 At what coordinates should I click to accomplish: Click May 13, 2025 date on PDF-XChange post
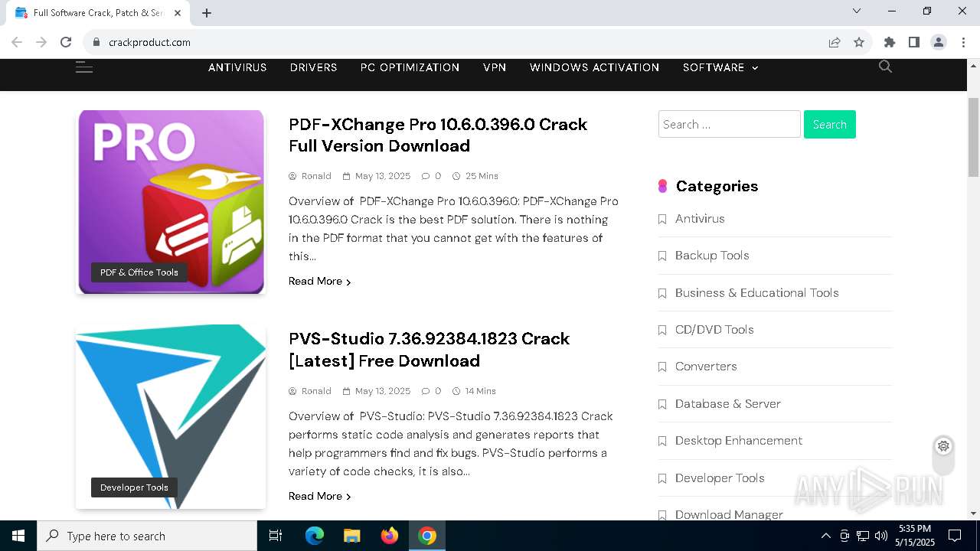383,176
